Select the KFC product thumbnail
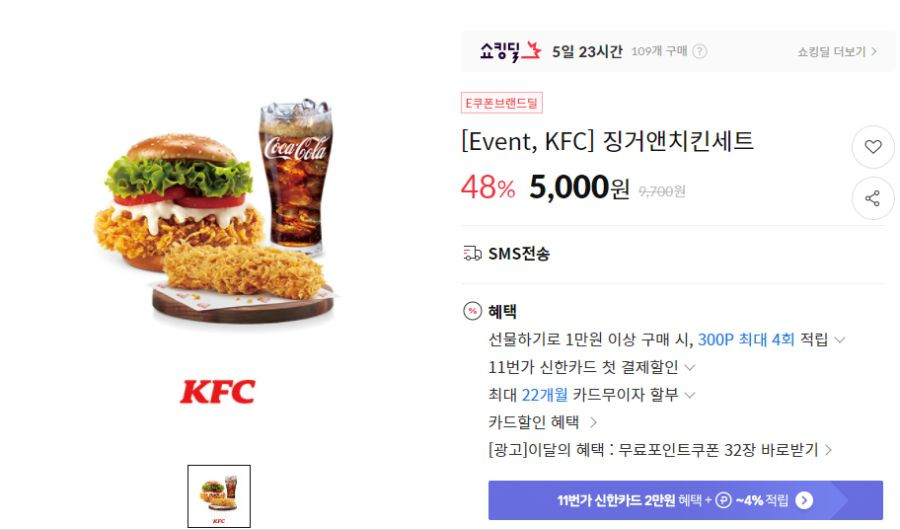 pos(219,496)
